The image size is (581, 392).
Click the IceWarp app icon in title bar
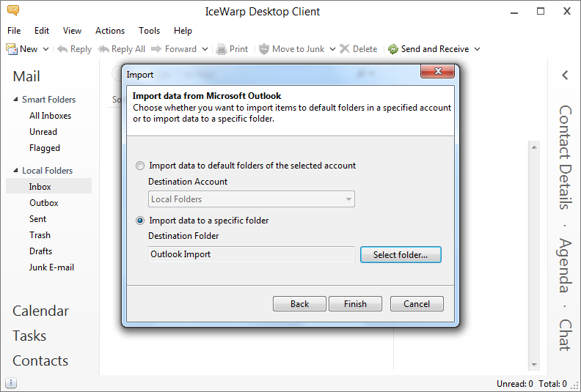click(13, 11)
